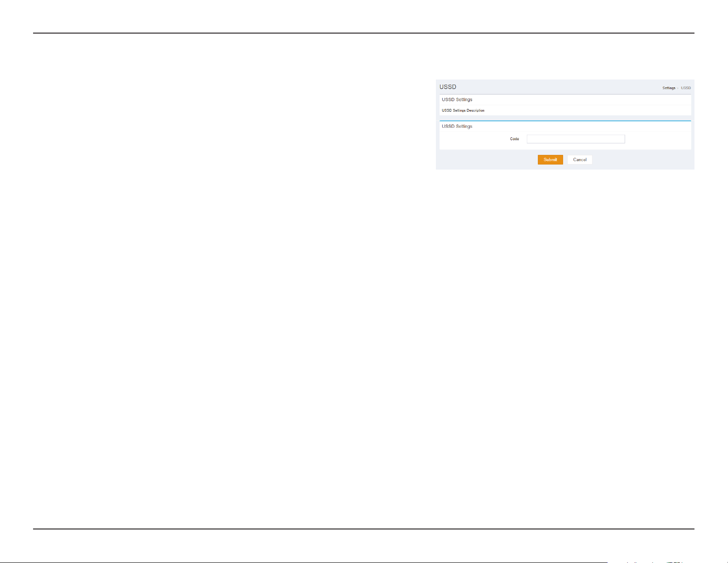
Task: Click the Submit button
Action: tap(550, 159)
